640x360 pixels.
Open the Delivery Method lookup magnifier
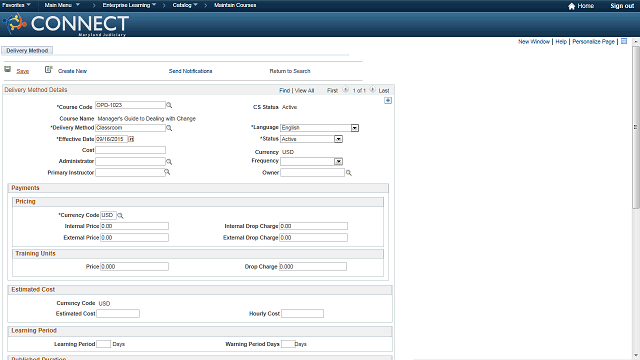point(169,128)
